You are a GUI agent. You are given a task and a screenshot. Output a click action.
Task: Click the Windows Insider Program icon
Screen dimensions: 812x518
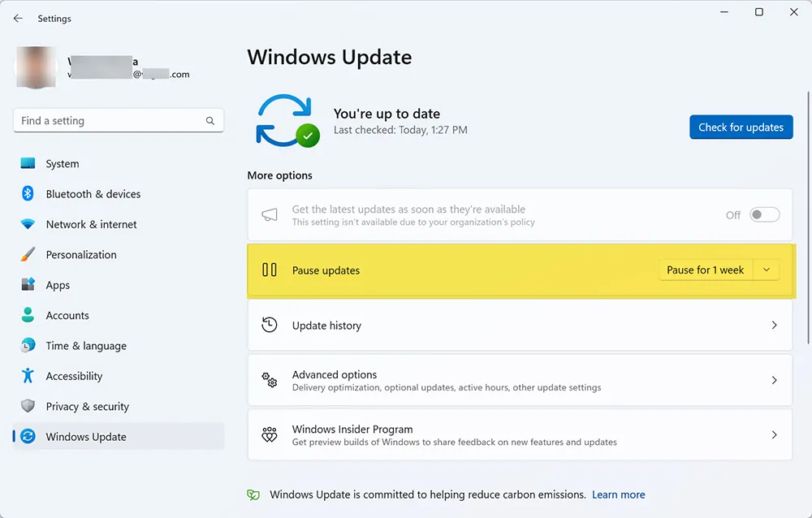click(x=270, y=434)
